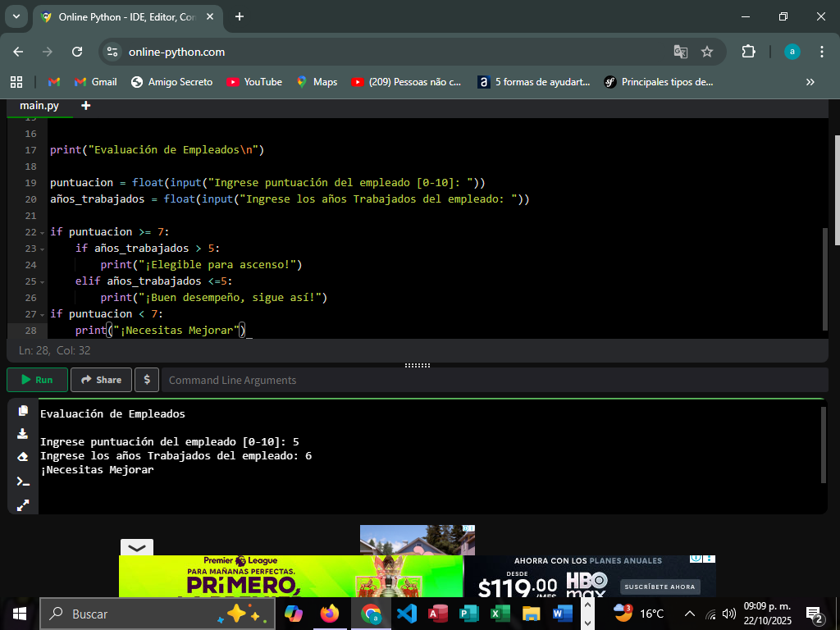
Task: Switch to the main.py file tab
Action: click(39, 106)
